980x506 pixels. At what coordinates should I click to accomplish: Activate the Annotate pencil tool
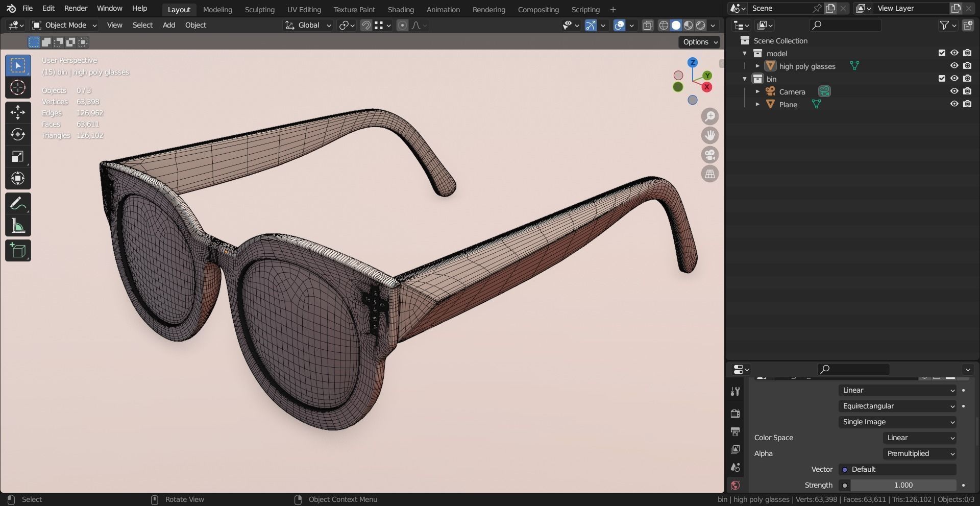18,203
